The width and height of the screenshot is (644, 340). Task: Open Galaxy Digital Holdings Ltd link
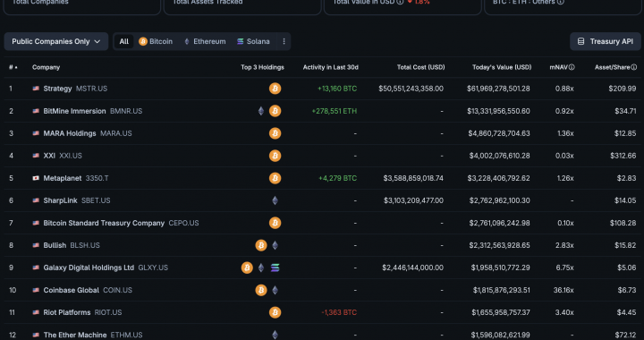pyautogui.click(x=106, y=268)
